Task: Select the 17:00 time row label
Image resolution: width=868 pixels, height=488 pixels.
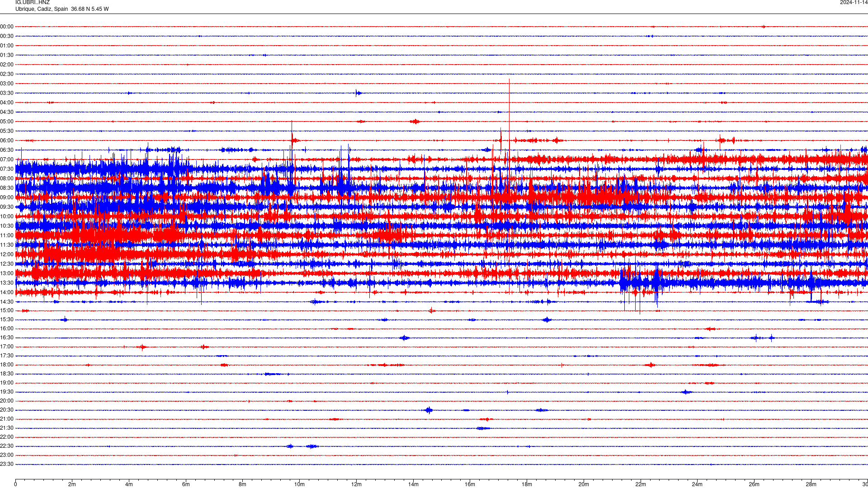Action: click(7, 347)
